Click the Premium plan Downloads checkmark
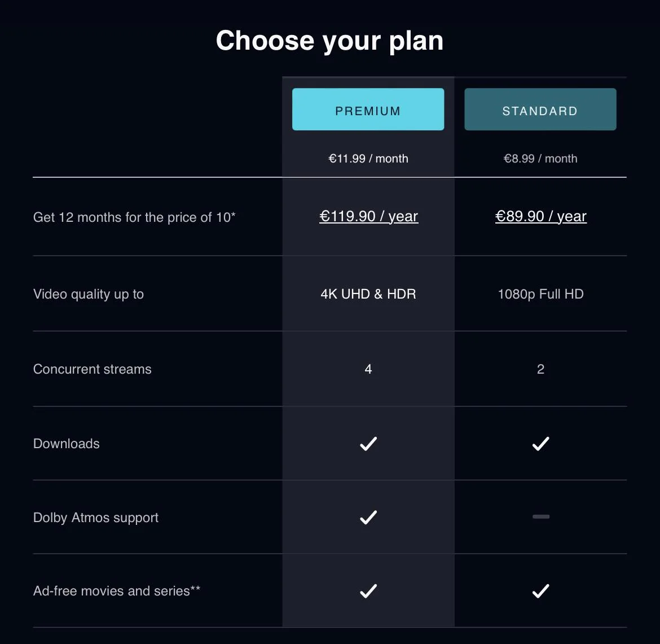660x644 pixels. click(368, 444)
